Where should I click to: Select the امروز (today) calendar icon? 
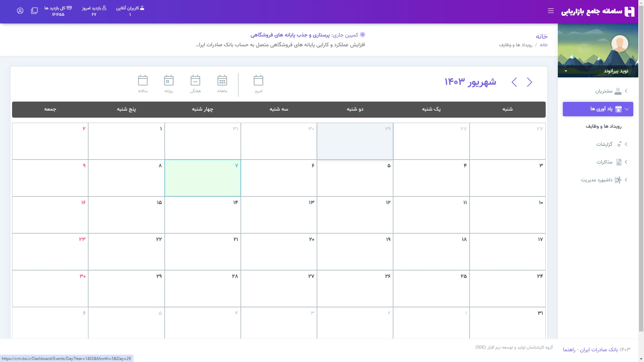(258, 80)
